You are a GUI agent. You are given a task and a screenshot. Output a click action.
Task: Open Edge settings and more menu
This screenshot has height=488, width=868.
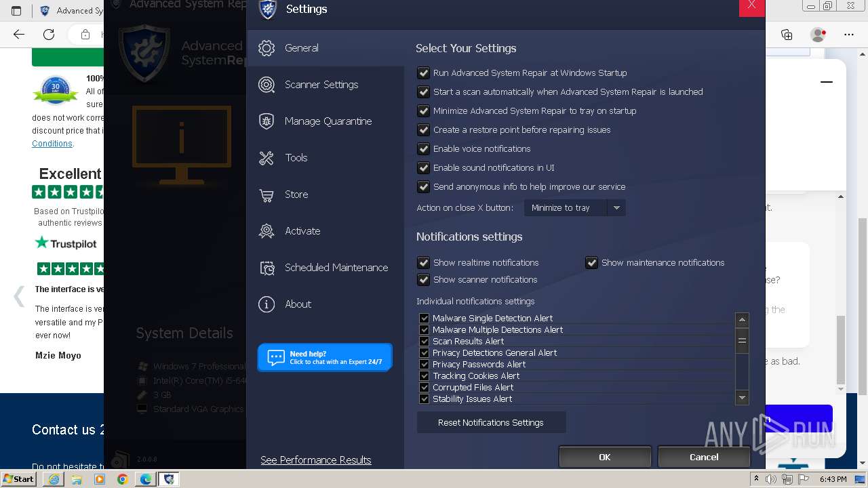coord(848,34)
